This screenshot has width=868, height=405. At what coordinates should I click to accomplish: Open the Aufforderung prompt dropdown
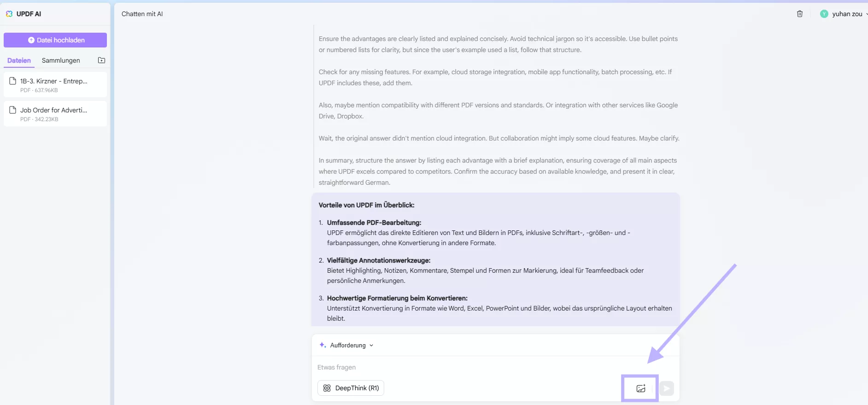371,345
